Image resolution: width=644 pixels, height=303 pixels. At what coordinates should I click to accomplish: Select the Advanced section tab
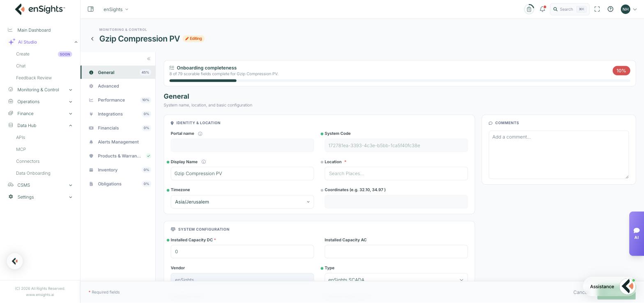coord(118,86)
